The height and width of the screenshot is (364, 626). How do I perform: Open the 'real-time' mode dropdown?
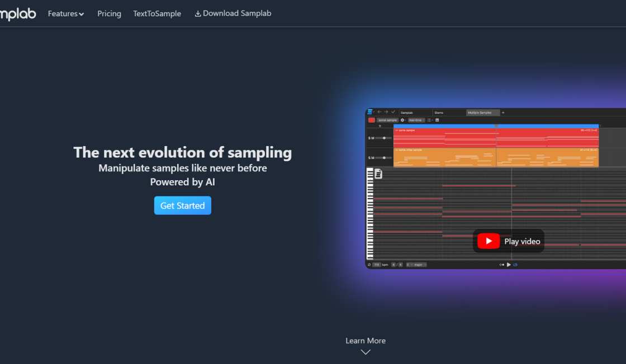tap(416, 120)
